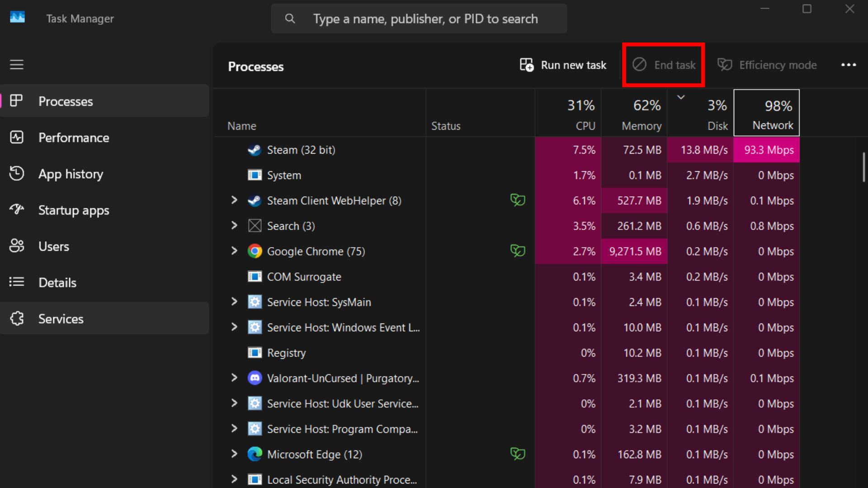This screenshot has width=868, height=488.
Task: Expand Steam Client WebHelper (8) group
Action: click(x=234, y=200)
